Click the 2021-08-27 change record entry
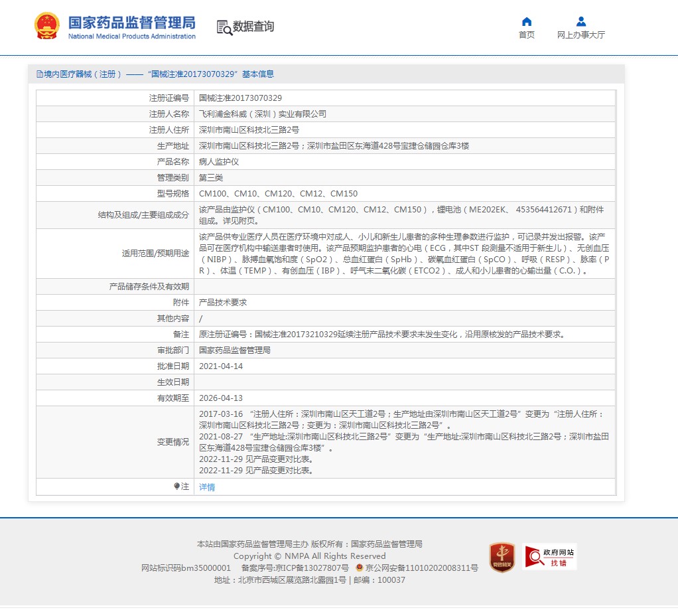678x616 pixels. tap(404, 443)
